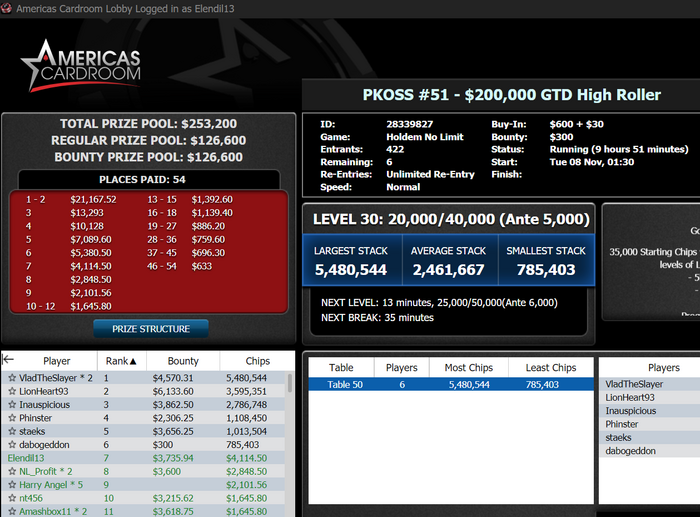The image size is (700, 517).
Task: Sort tables by Least Chips header
Action: [x=551, y=367]
